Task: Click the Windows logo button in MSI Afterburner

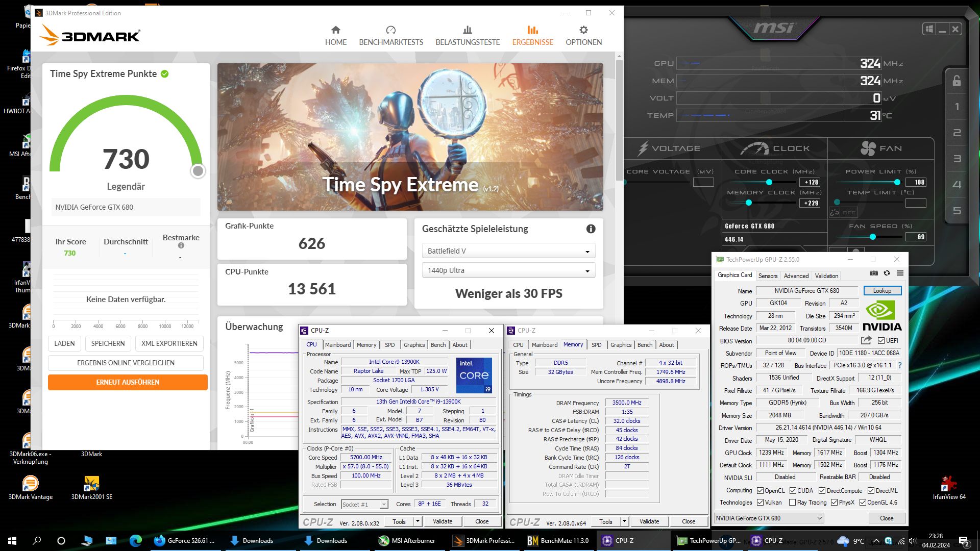Action: click(x=929, y=29)
